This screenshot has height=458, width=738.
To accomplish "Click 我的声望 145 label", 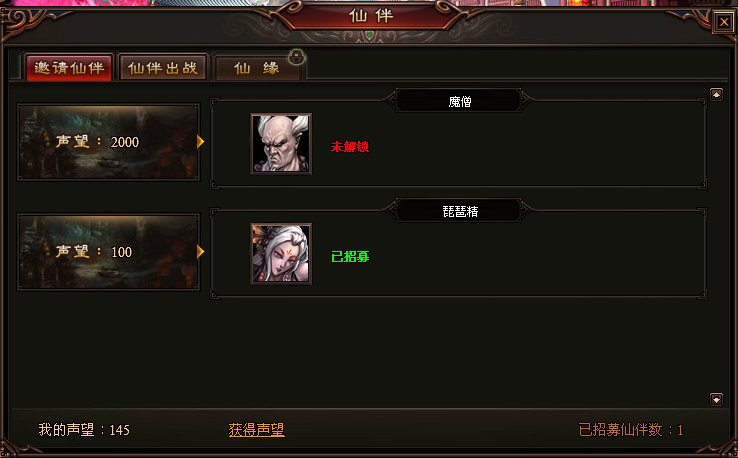I will 84,429.
